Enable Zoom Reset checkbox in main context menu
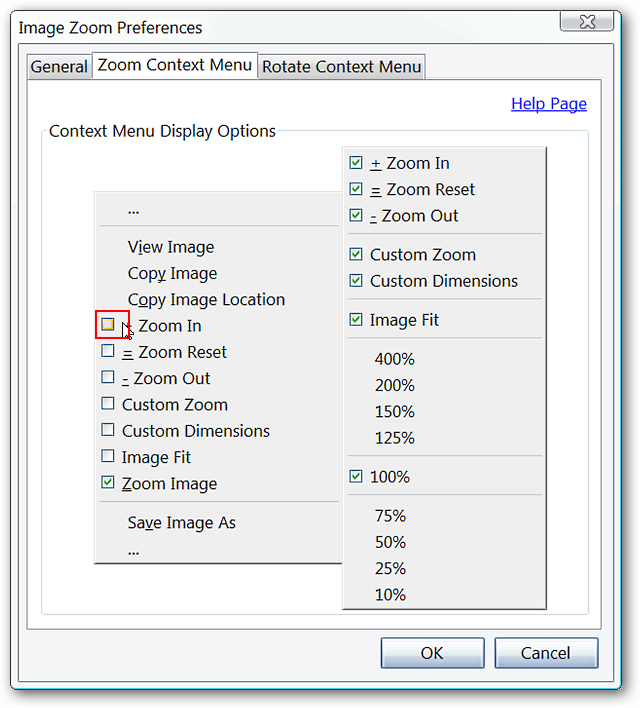640x708 pixels. coord(107,351)
